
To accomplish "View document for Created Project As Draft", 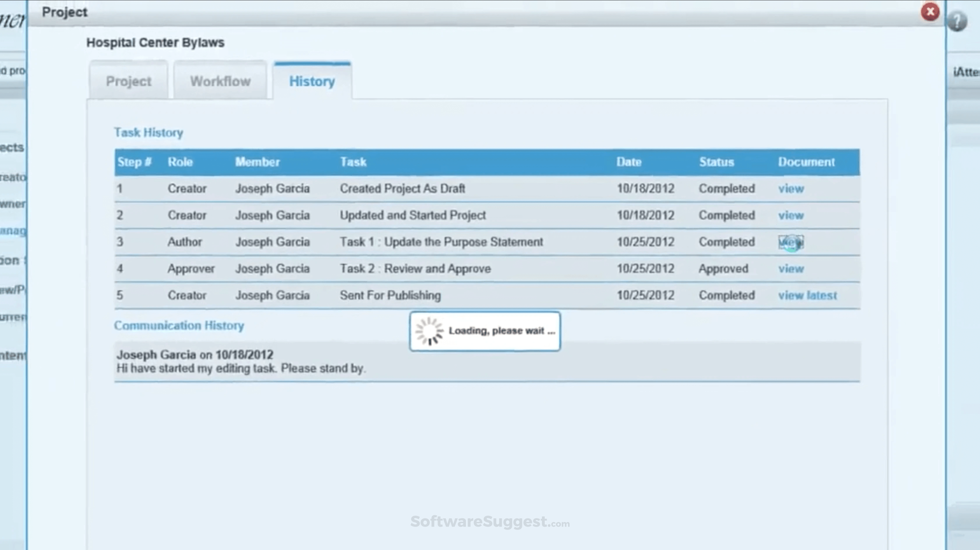I will 791,189.
